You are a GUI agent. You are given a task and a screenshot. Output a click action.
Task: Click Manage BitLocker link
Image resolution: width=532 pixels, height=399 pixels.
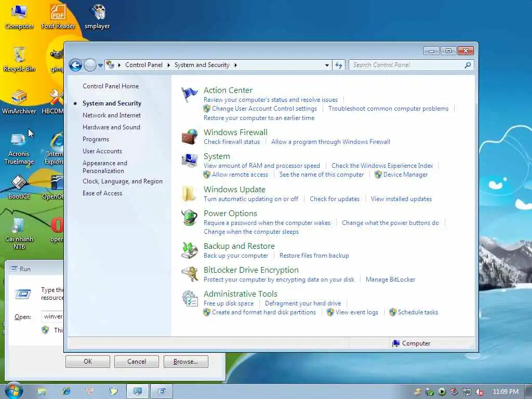pos(390,280)
